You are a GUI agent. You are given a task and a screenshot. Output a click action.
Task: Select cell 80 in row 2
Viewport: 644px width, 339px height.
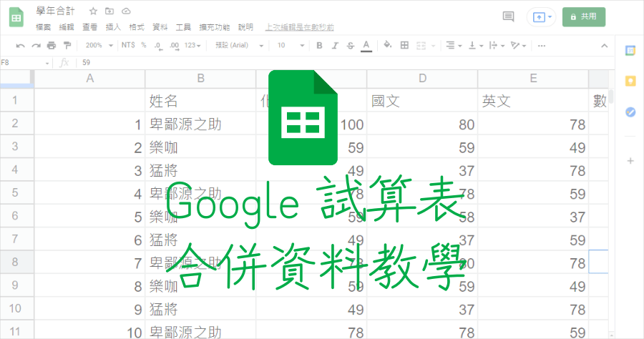coord(422,124)
